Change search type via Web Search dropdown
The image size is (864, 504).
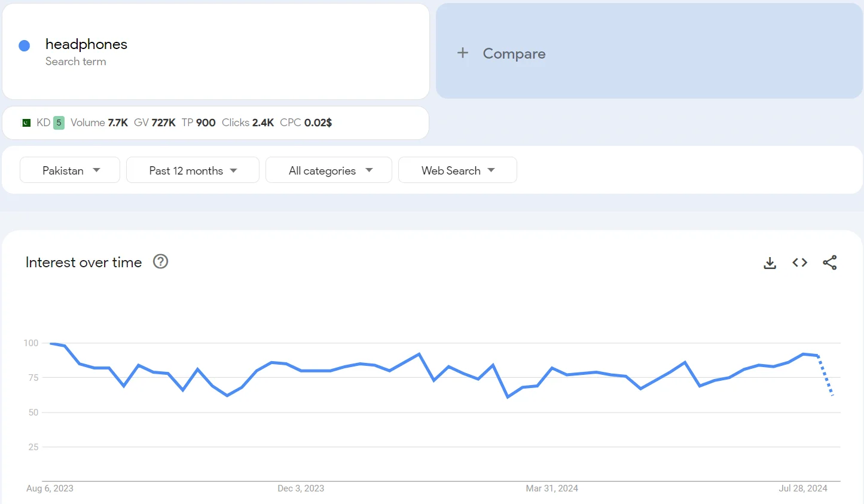coord(457,170)
